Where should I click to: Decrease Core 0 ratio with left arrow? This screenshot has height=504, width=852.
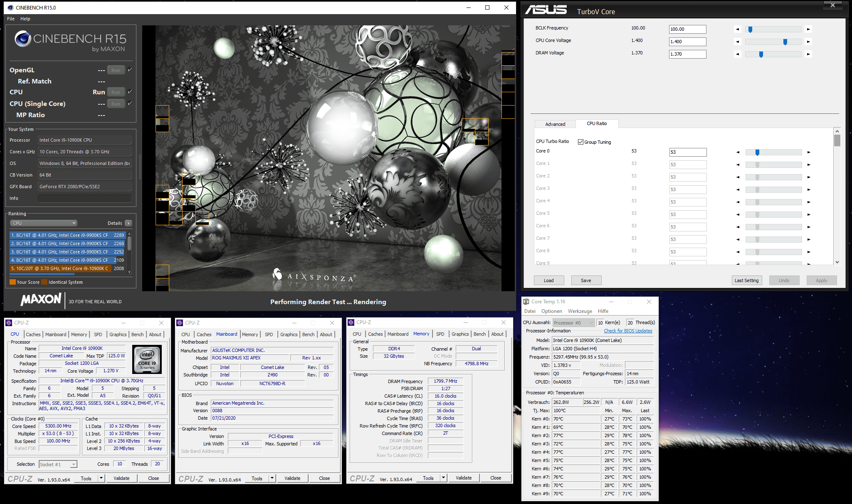point(738,152)
